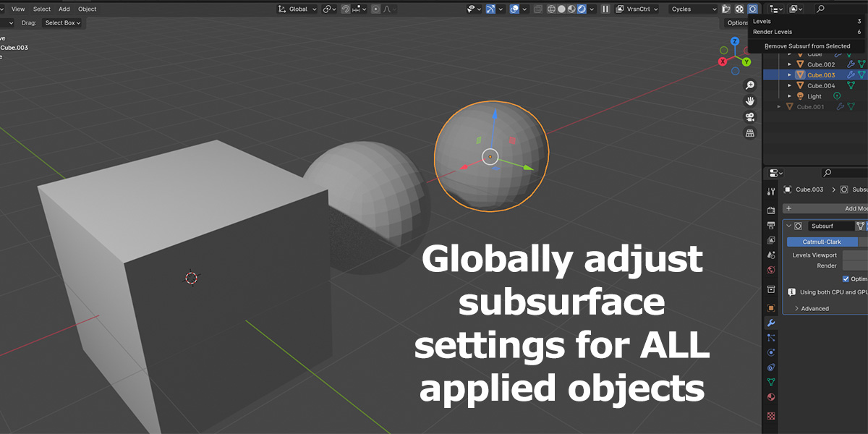Click the hand pan icon in viewport
Viewport: 868px width, 434px height.
[750, 101]
